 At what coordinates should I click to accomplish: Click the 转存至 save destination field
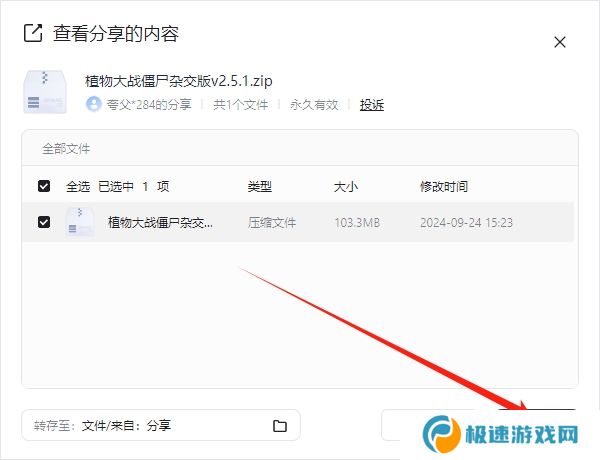point(161,425)
